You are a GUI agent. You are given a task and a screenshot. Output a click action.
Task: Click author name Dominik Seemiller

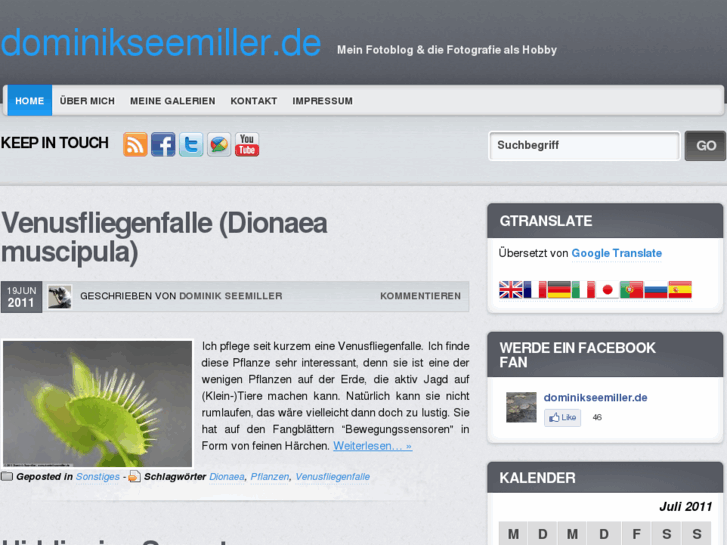click(x=230, y=296)
